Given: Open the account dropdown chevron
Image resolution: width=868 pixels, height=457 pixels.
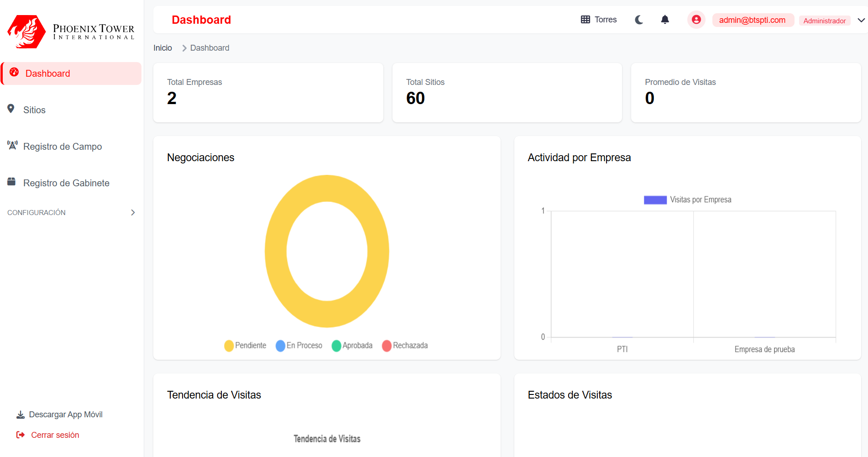Looking at the screenshot, I should (x=860, y=20).
